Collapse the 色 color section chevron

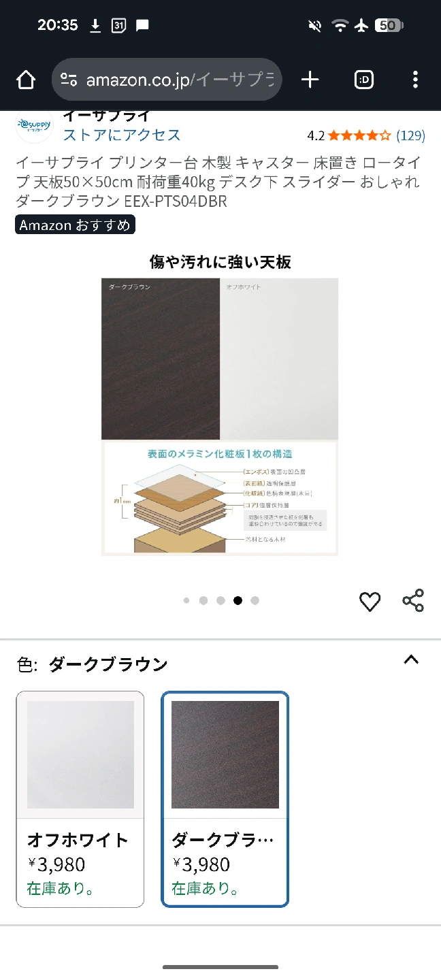(411, 659)
